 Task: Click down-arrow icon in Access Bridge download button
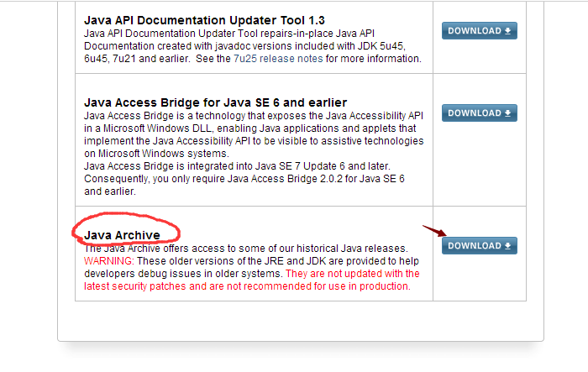click(508, 113)
